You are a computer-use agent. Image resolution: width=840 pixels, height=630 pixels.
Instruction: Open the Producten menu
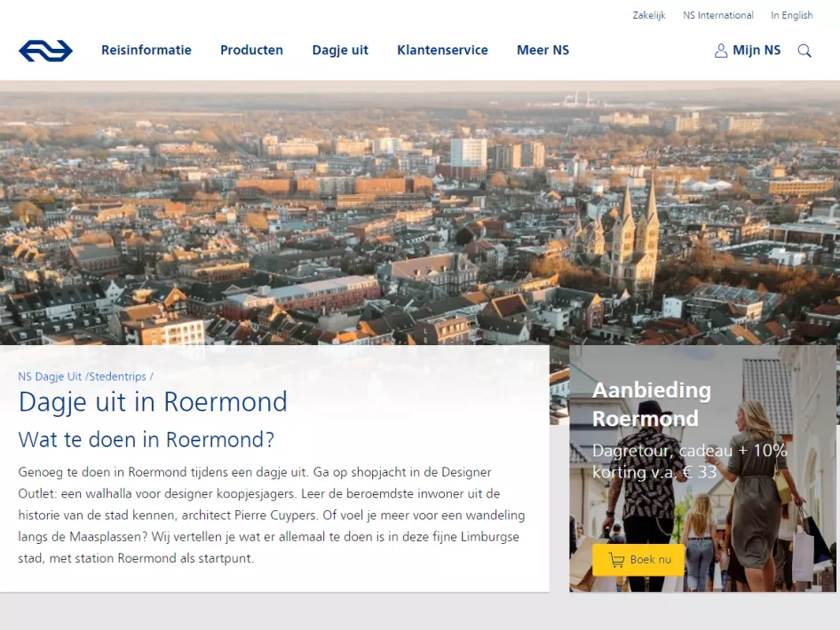251,51
